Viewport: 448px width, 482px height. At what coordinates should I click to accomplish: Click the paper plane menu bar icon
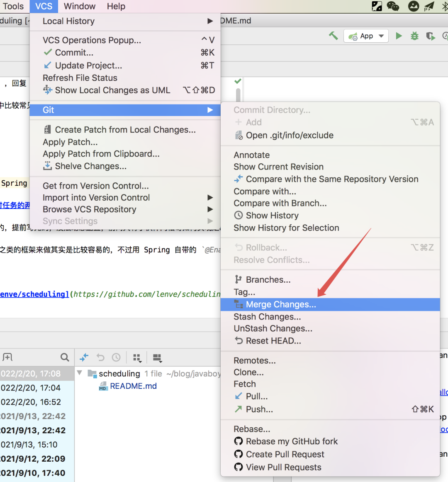(x=429, y=6)
